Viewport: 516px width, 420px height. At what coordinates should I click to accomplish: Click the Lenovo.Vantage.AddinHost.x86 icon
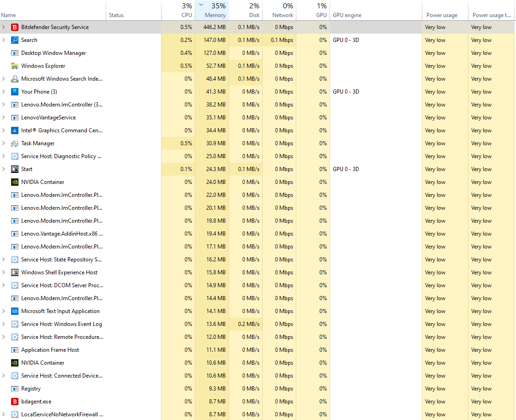(x=14, y=234)
